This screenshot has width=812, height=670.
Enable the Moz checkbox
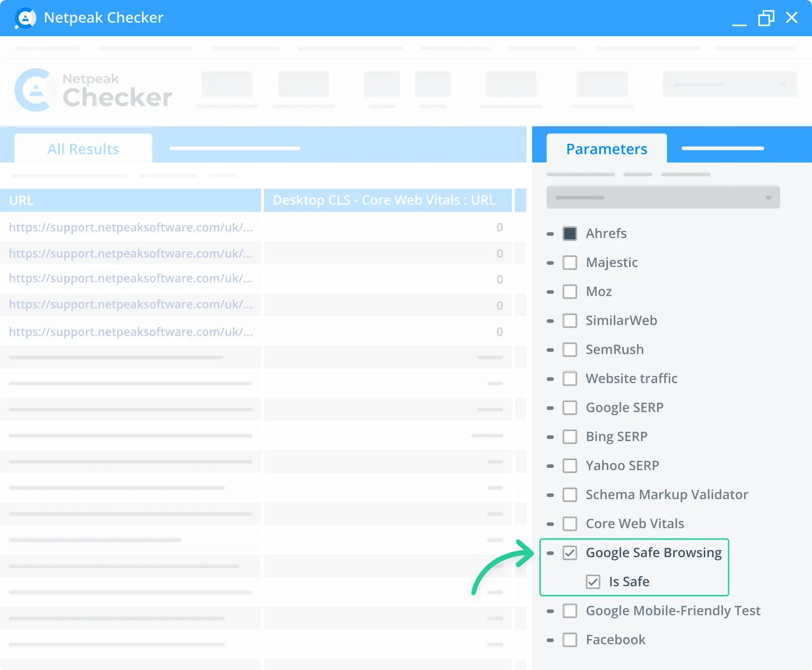(570, 292)
